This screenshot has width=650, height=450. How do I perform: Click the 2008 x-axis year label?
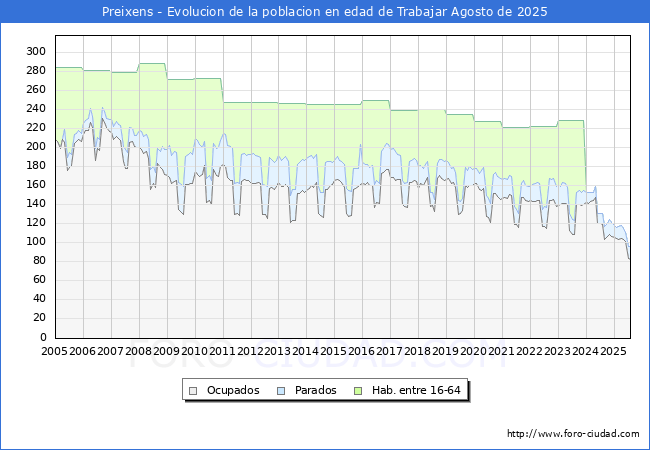138,351
